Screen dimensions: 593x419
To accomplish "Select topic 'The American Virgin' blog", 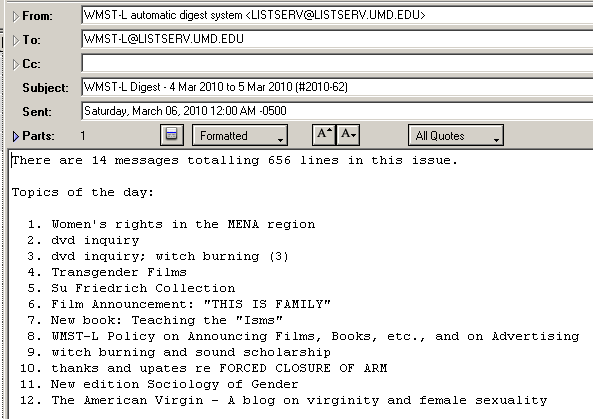I will 299,400.
